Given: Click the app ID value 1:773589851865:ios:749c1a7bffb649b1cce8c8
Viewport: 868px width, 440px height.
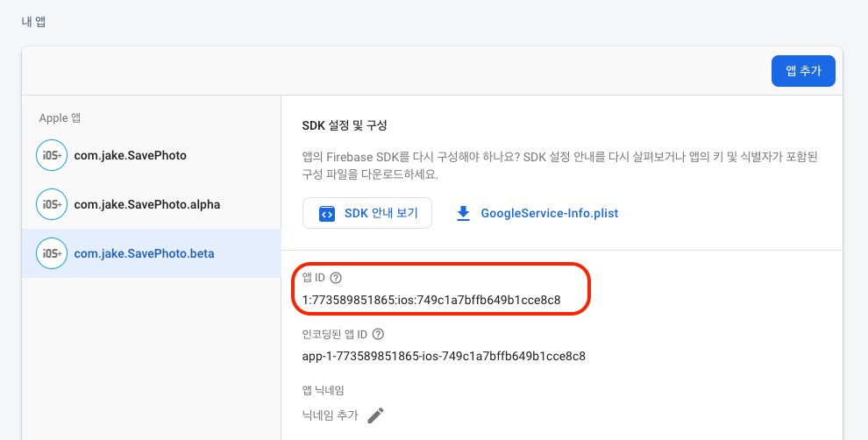Looking at the screenshot, I should click(431, 300).
